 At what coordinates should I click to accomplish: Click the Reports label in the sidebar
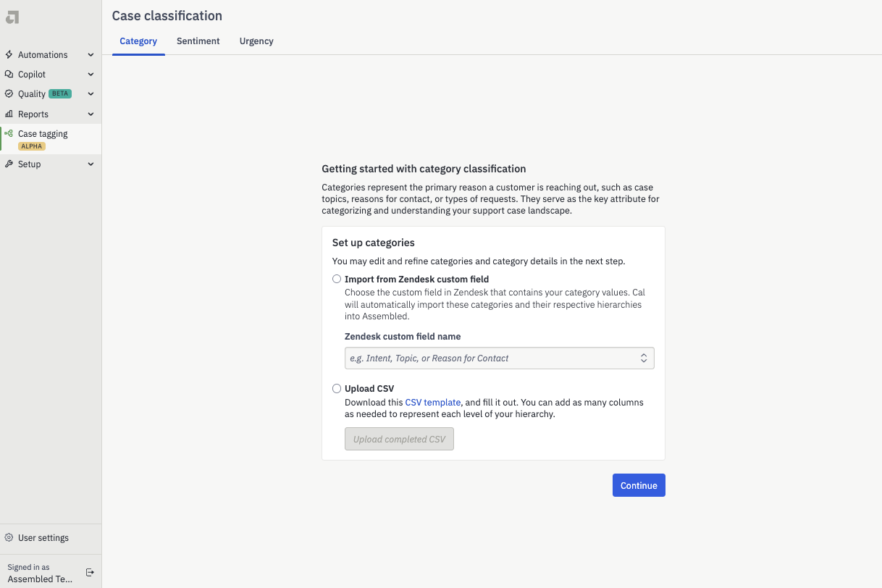pos(33,114)
